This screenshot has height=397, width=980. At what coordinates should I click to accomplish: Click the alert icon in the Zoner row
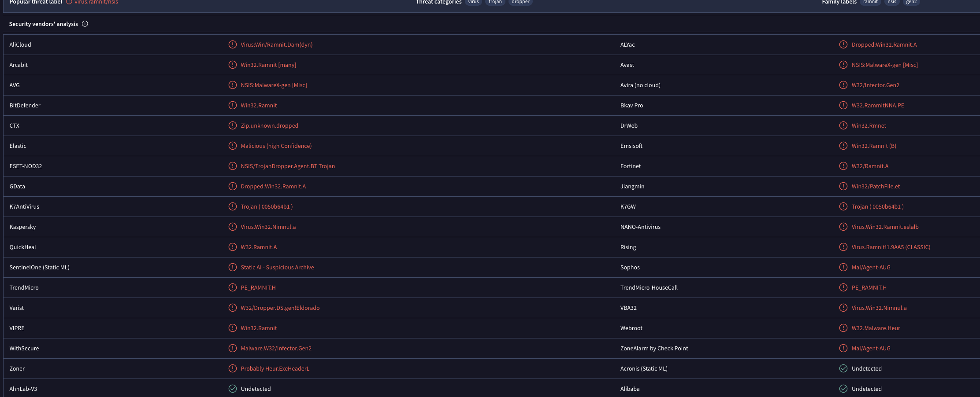point(233,368)
